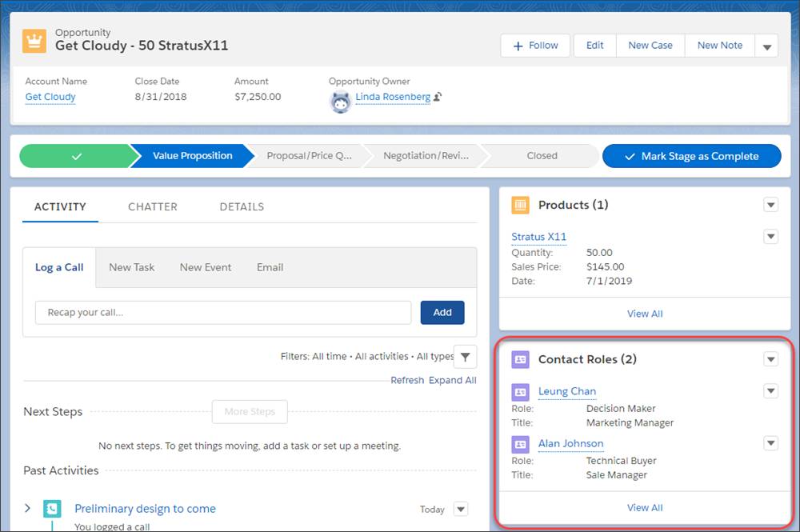
Task: Click Expand All in activity timeline
Action: tap(453, 380)
